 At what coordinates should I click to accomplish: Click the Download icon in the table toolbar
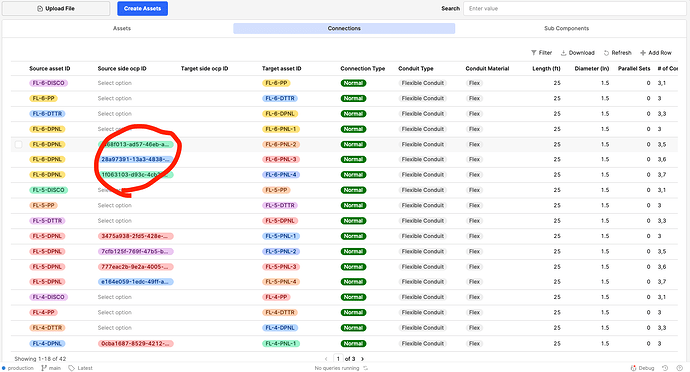(x=563, y=53)
